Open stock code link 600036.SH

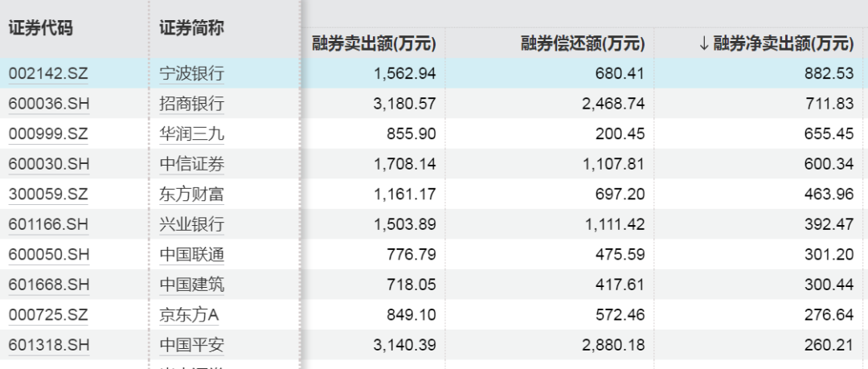tap(48, 104)
